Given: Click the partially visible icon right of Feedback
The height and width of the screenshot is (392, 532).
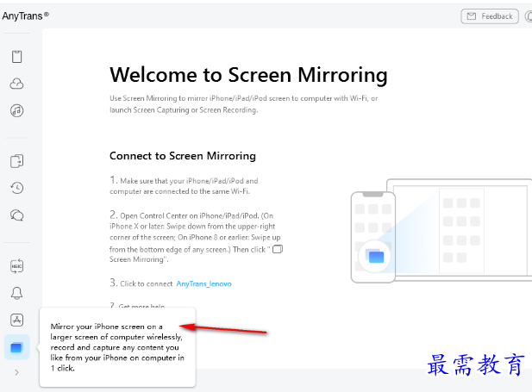Looking at the screenshot, I should 529,16.
